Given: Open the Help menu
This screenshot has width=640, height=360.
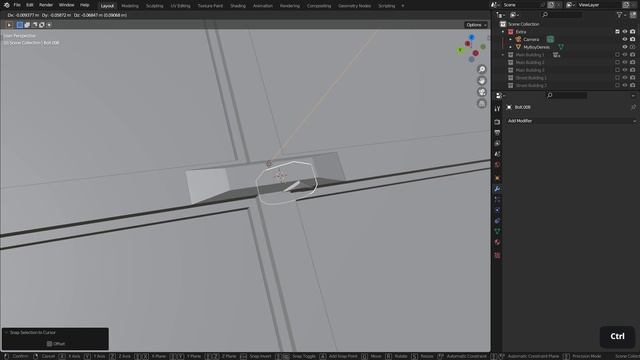Looking at the screenshot, I should pyautogui.click(x=84, y=5).
